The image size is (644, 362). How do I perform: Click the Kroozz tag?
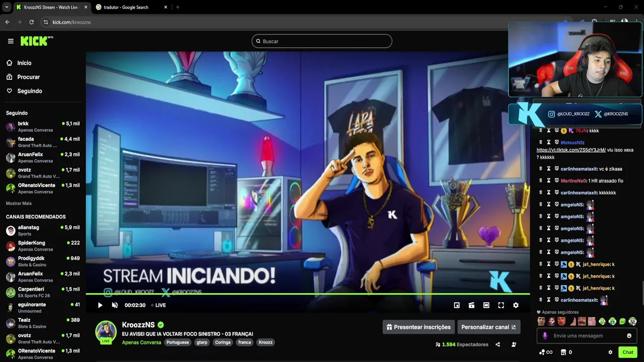click(266, 342)
